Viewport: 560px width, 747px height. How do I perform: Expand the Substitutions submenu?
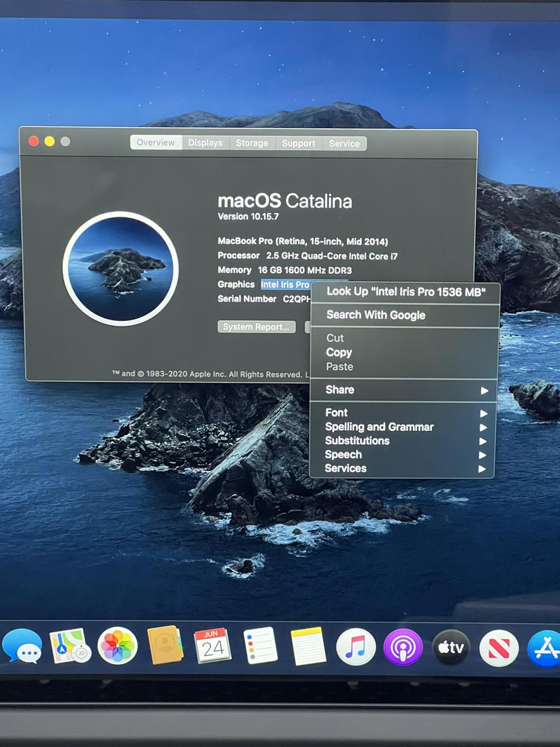tap(403, 441)
